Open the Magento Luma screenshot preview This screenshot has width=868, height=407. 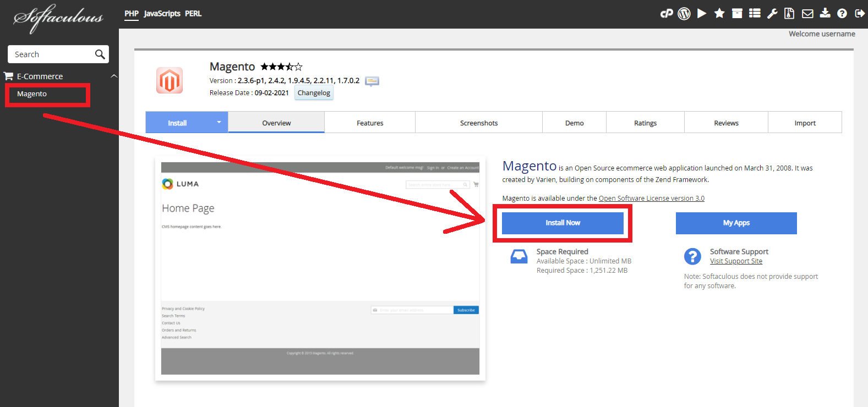[320, 268]
